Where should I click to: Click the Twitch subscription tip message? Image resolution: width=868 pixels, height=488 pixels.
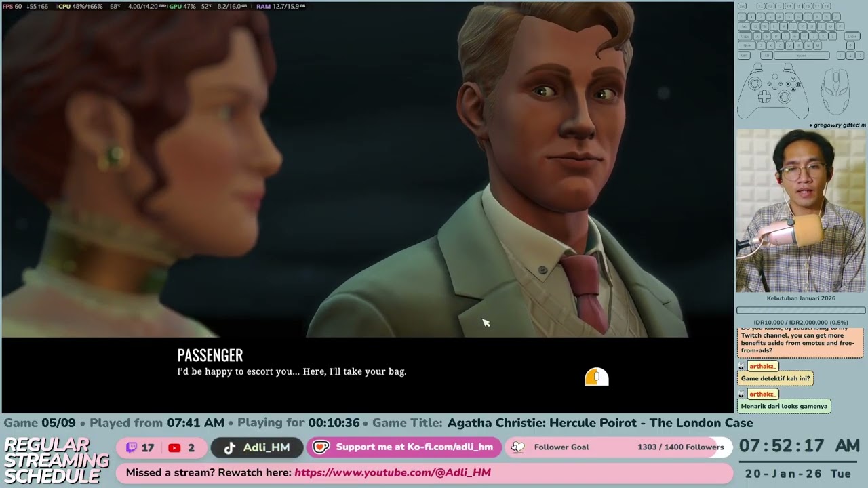[799, 342]
